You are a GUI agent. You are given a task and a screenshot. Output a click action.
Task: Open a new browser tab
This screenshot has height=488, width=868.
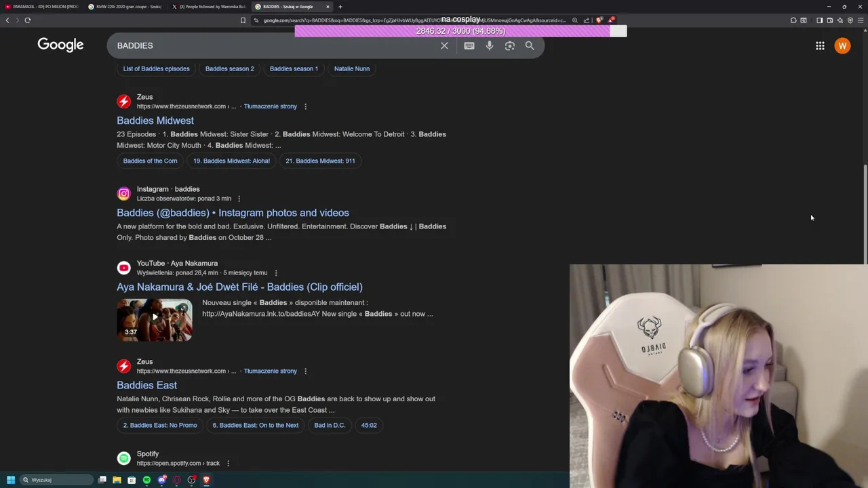coord(340,7)
